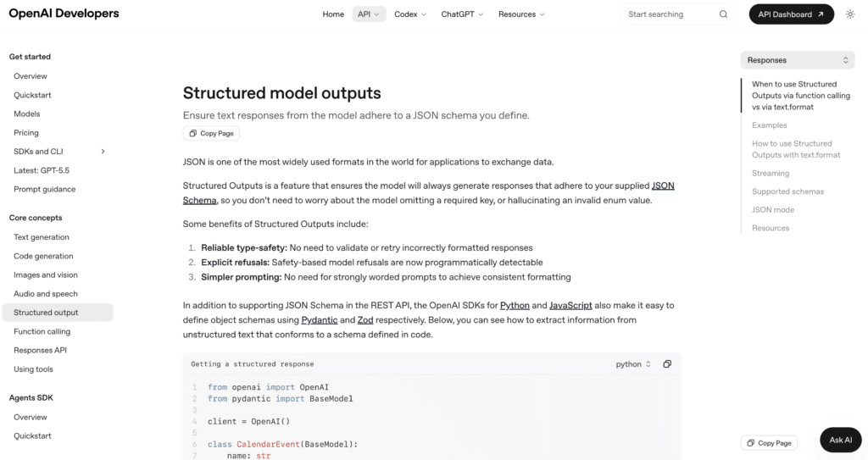Click the Explicit refusals list item
The height and width of the screenshot is (460, 868).
point(371,263)
